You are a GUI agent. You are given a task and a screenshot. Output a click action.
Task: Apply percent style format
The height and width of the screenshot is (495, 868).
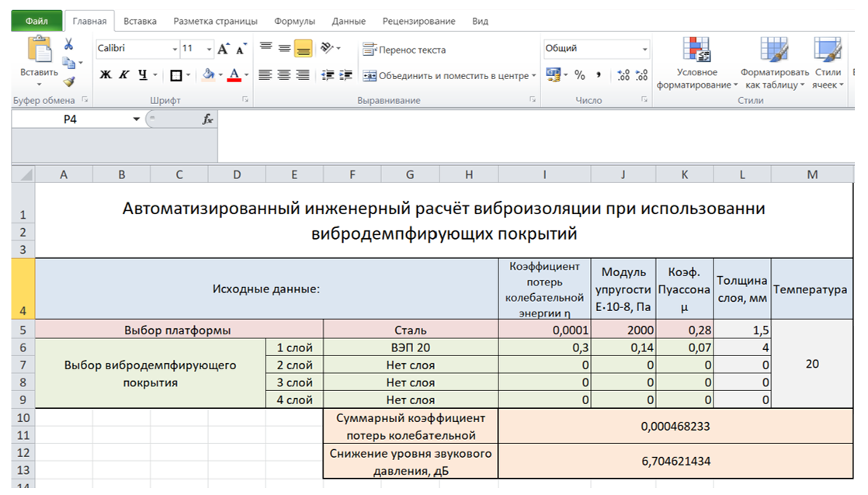coord(580,75)
